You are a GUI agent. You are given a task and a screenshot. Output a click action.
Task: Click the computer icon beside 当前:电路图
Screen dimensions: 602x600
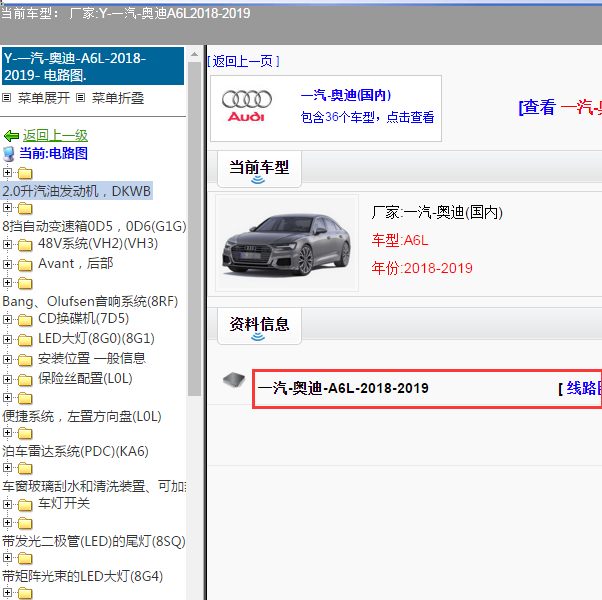(x=9, y=154)
